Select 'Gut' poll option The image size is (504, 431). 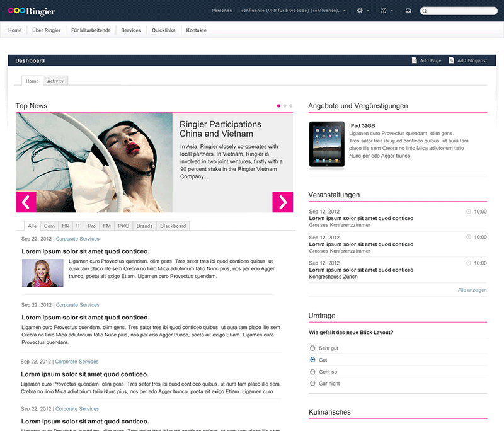pos(312,360)
